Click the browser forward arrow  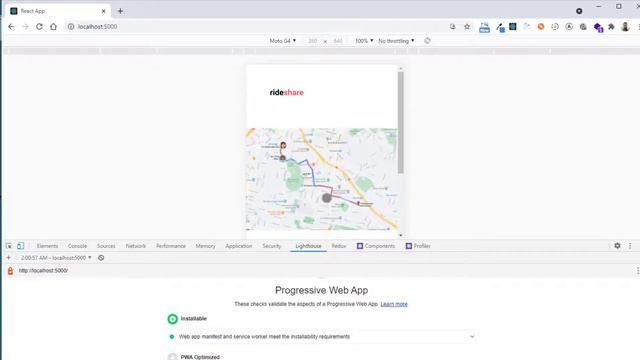25,27
